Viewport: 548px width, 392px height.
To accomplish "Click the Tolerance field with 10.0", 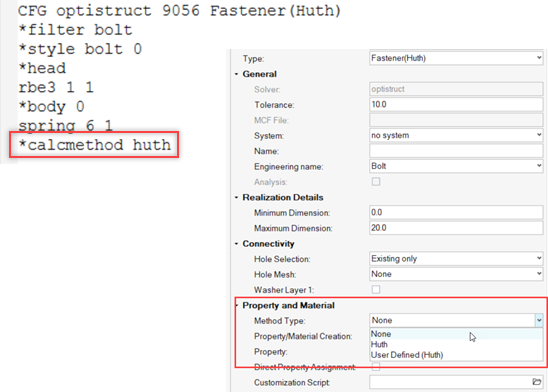I will pos(456,104).
